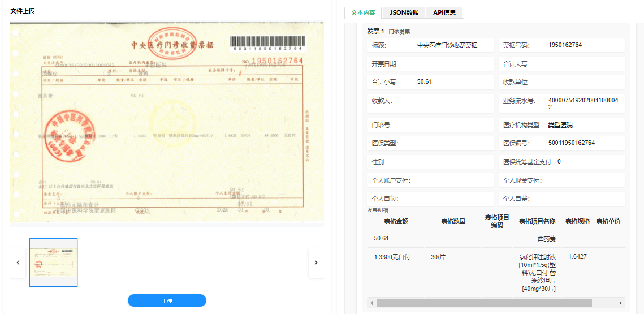This screenshot has width=644, height=314.
Task: Click the 合计小写 field showing 50.61
Action: (x=430, y=82)
